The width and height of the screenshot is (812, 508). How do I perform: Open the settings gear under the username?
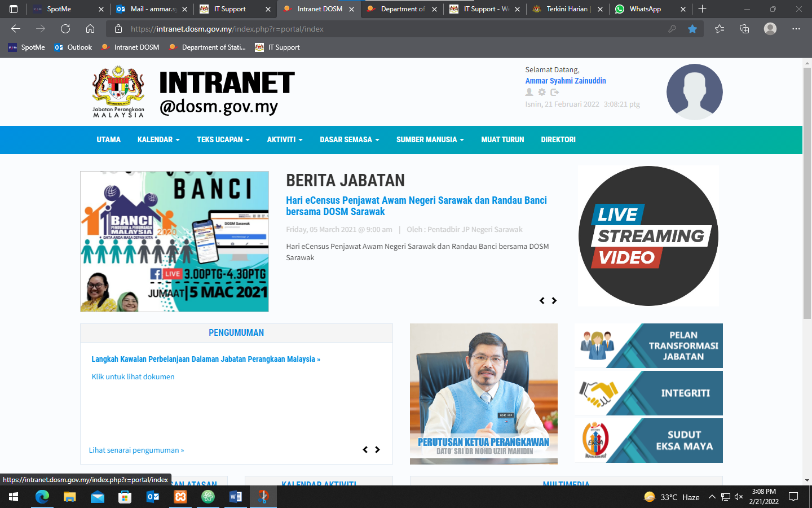click(x=542, y=92)
